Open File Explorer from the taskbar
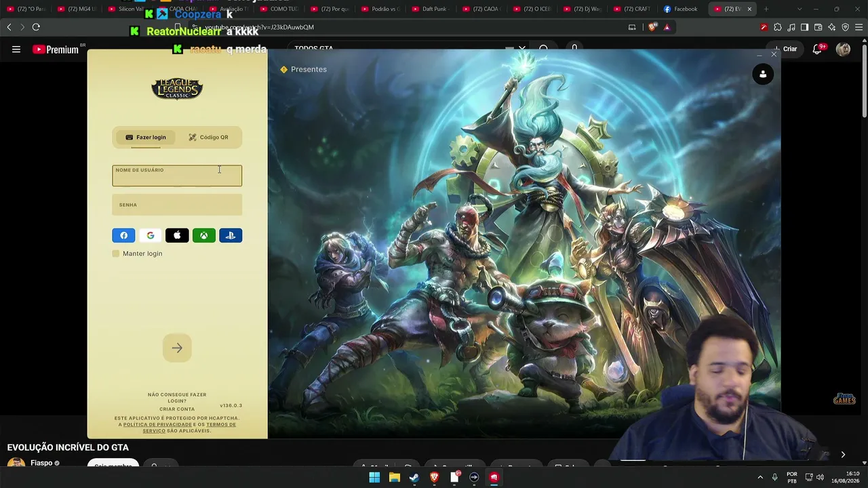Image resolution: width=868 pixels, height=488 pixels. (394, 477)
